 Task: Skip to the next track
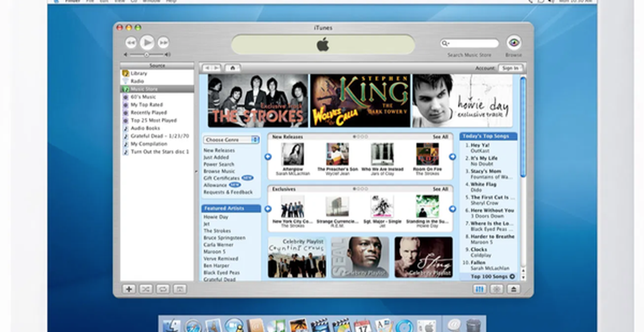coord(163,42)
